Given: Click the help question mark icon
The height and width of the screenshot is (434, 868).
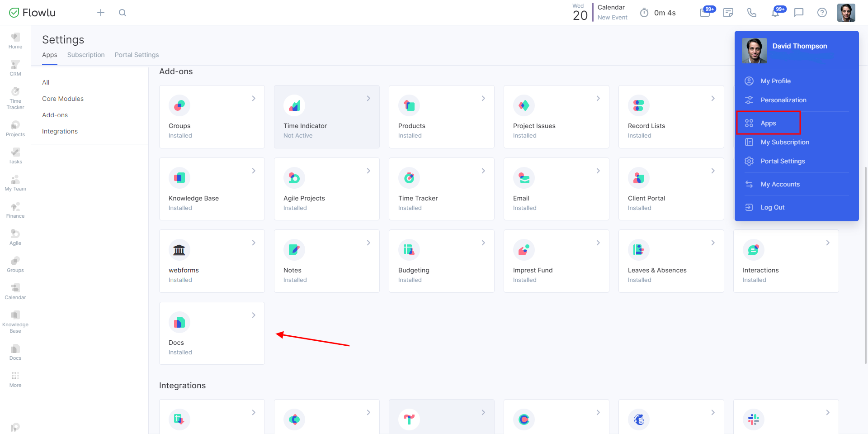Looking at the screenshot, I should click(x=822, y=13).
